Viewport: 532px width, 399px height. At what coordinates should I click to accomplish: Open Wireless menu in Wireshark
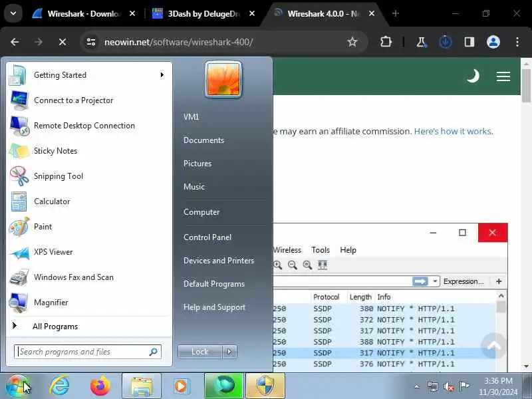tap(287, 250)
